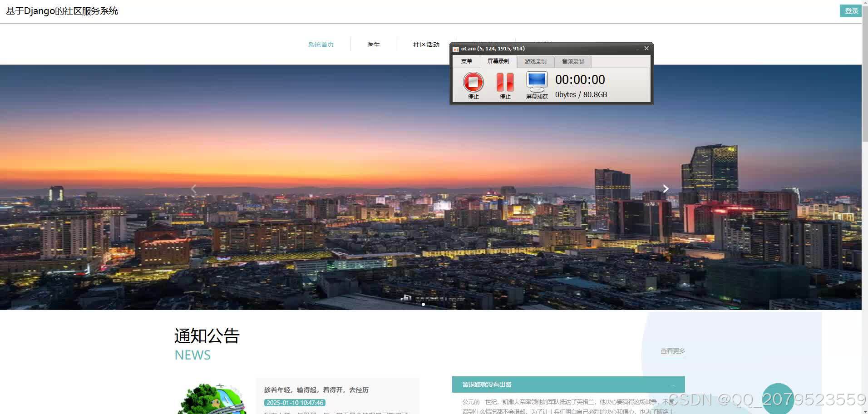
Task: Click the oCam screen capture monitor icon
Action: pos(537,82)
